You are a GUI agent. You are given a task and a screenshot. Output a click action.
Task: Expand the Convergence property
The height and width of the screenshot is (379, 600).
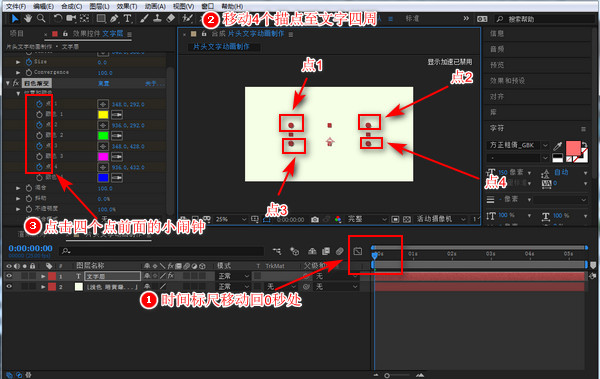click(x=18, y=72)
